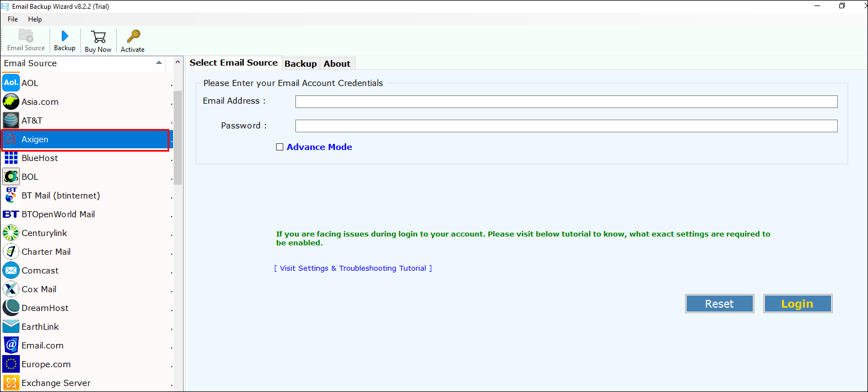Select the DreamHost moon icon
Viewport: 868px width, 392px height.
point(11,308)
